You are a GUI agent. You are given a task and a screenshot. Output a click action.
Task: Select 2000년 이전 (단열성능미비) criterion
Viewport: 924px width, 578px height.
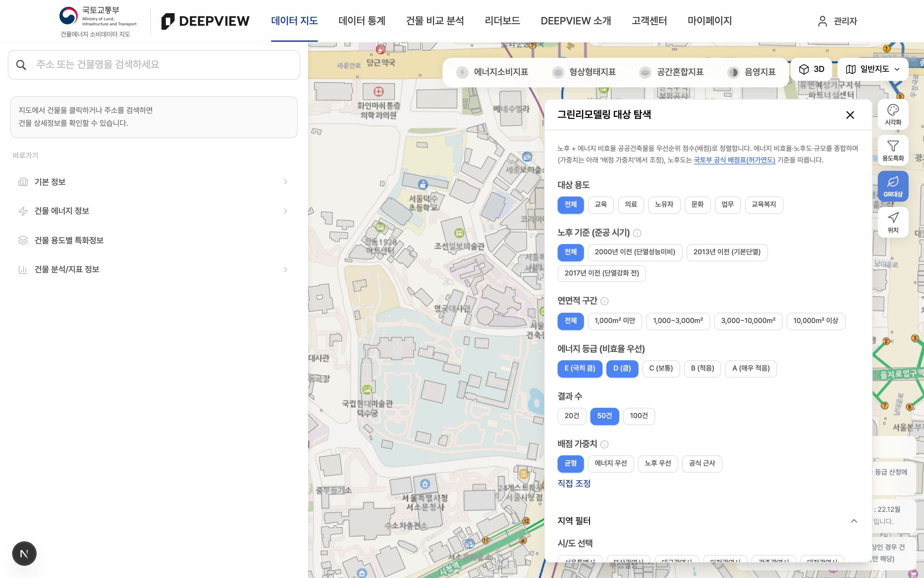click(x=635, y=252)
